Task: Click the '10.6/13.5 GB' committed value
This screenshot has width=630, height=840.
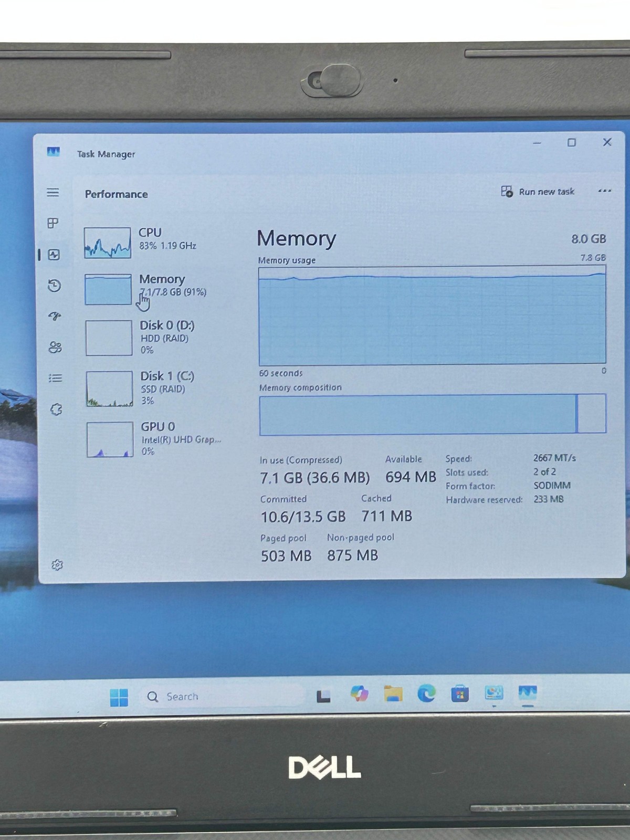Action: (x=303, y=517)
